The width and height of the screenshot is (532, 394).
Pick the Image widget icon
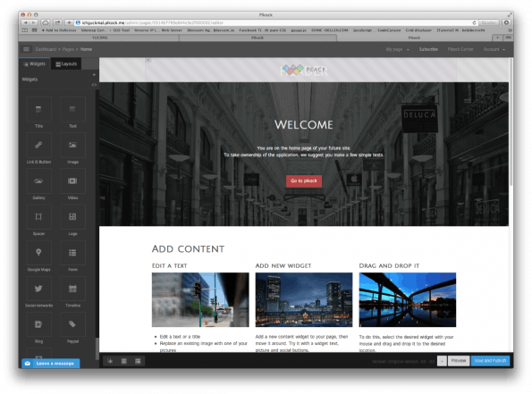72,145
